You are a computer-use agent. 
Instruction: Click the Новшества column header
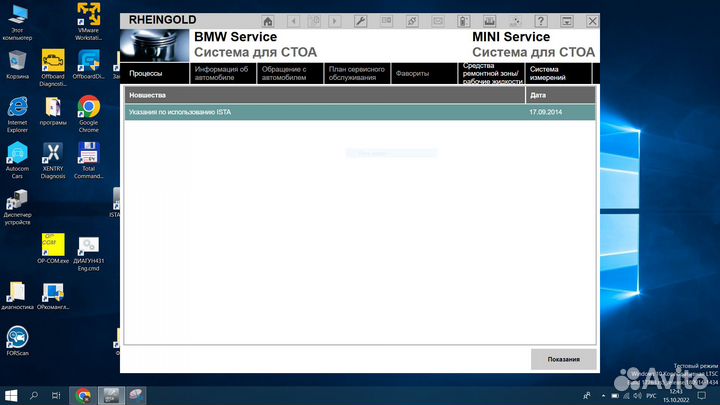325,95
